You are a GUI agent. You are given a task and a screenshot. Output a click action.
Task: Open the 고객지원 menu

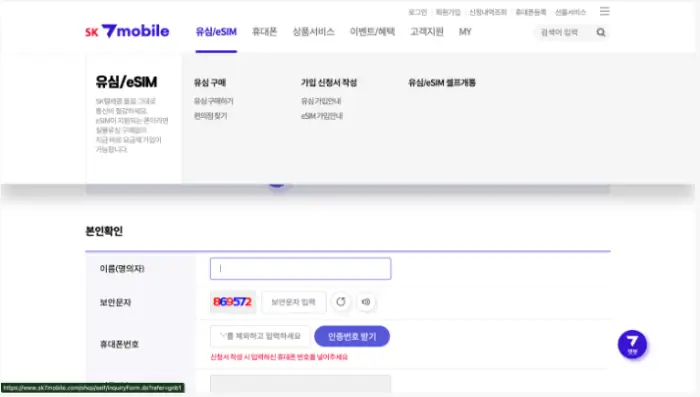[427, 32]
